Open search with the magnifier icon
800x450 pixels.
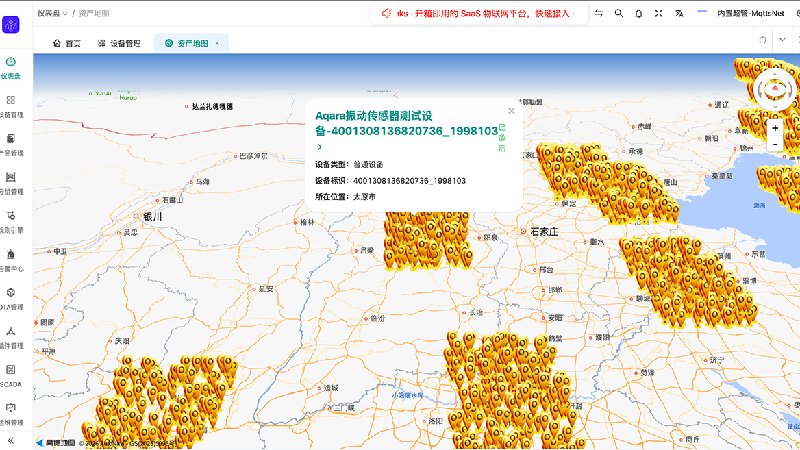coord(619,13)
